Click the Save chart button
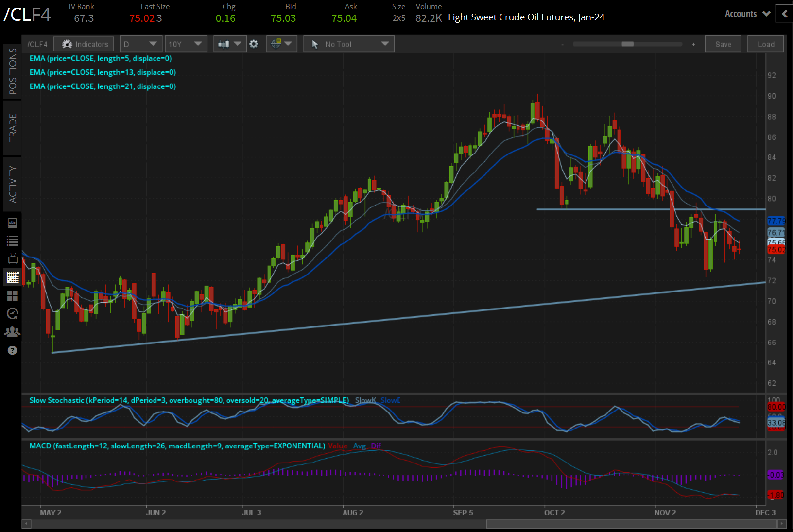This screenshot has width=793, height=532. (x=723, y=44)
